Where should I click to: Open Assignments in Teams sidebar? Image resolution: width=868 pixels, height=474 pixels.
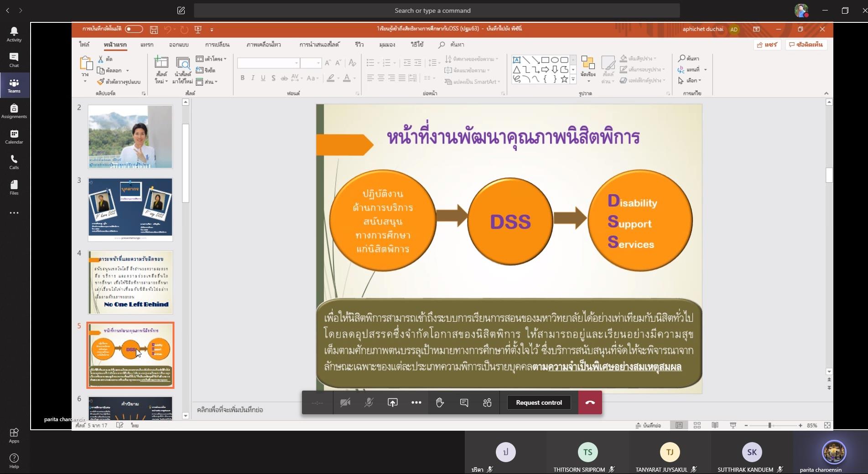click(14, 111)
